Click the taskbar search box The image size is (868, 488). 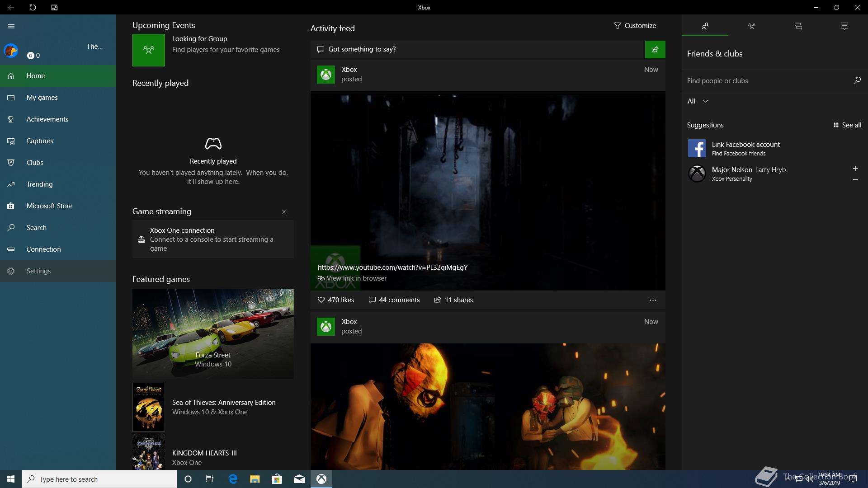99,479
